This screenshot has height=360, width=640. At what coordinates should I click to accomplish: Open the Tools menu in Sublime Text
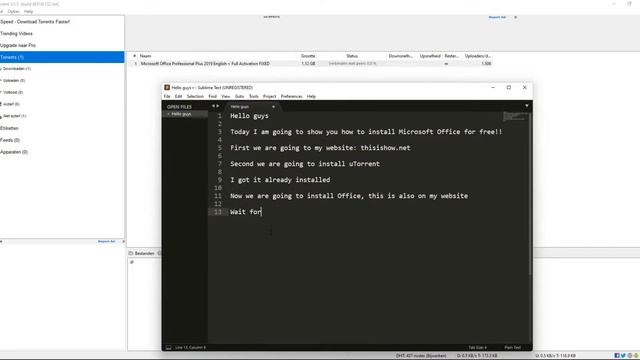click(253, 96)
